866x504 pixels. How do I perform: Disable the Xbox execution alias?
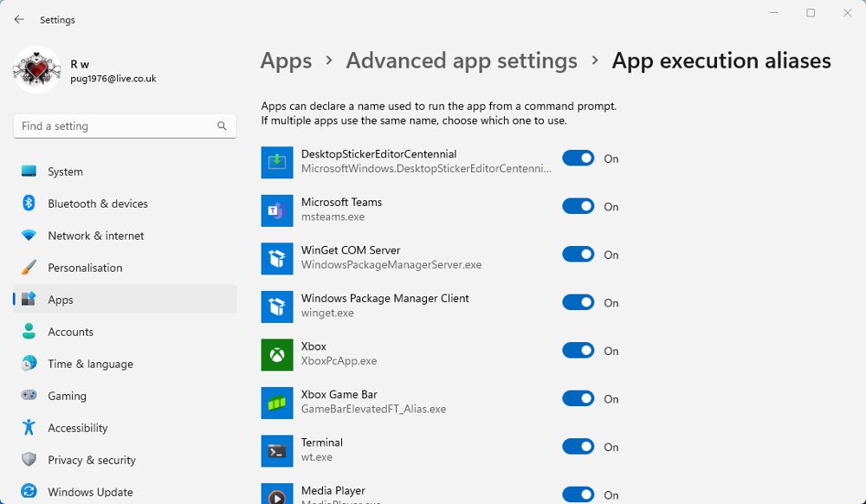pyautogui.click(x=578, y=350)
